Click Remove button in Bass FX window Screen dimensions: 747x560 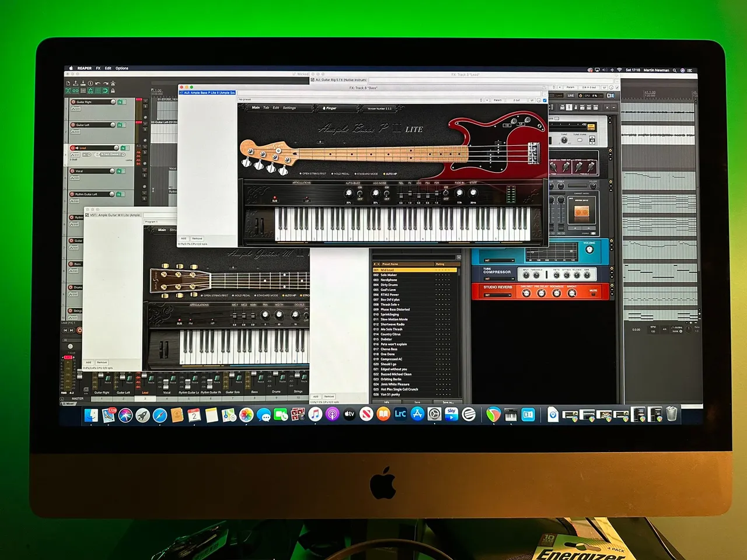197,239
